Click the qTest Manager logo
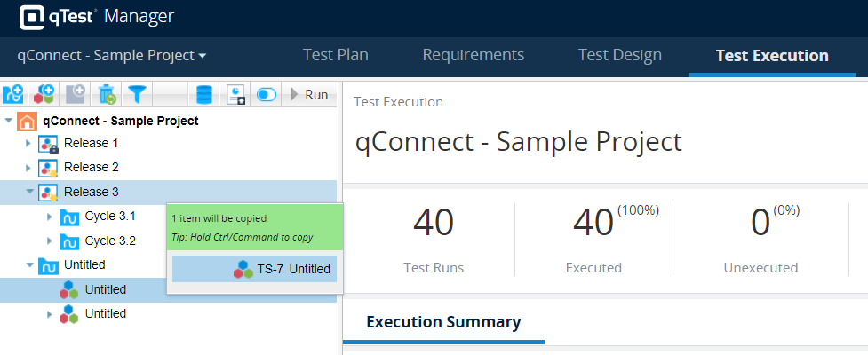Viewport: 868px width, 355px height. point(97,17)
